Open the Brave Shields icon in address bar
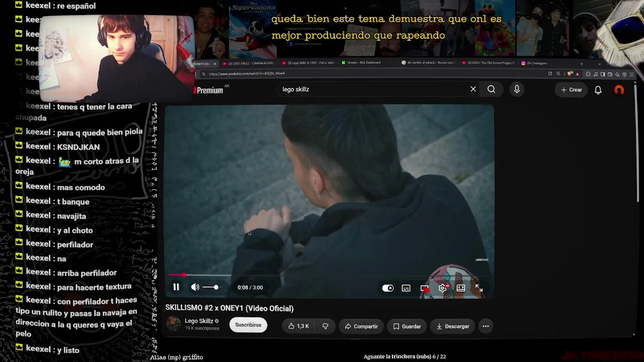This screenshot has height=362, width=644. pos(569,74)
